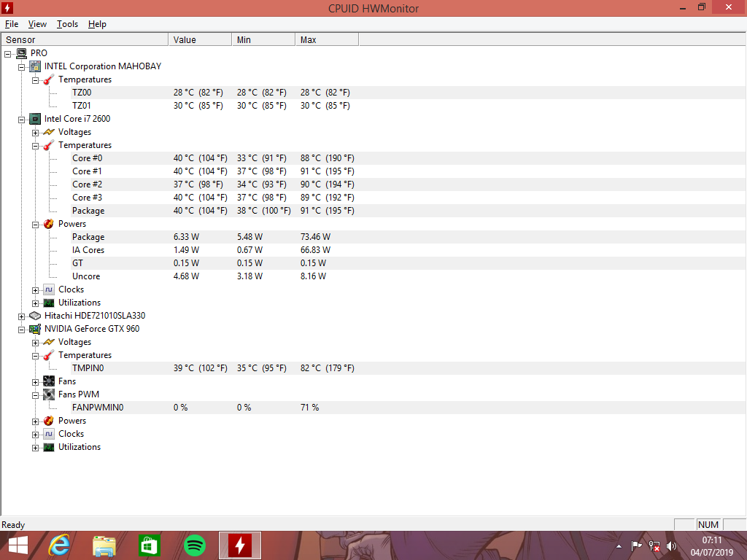Click the NVIDIA GeForce graphics card icon
This screenshot has width=747, height=560.
tap(35, 329)
